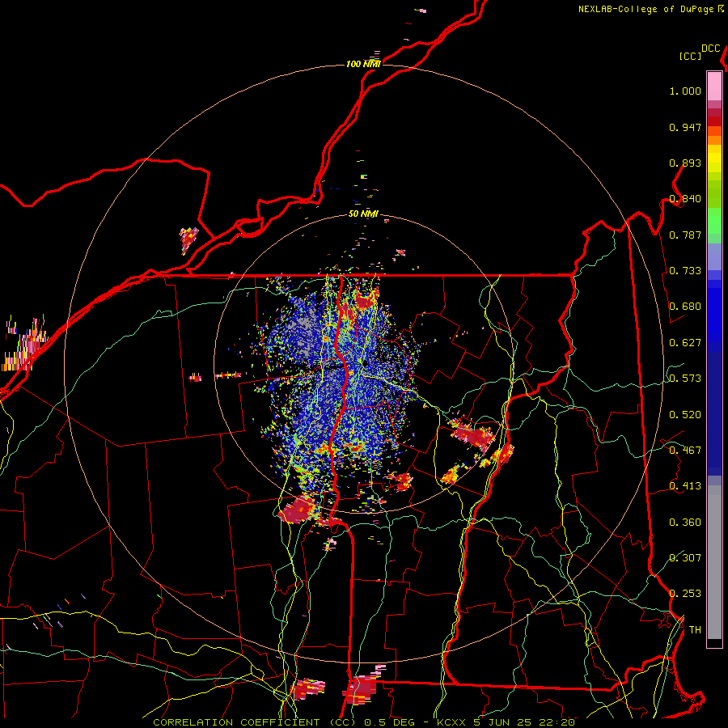The height and width of the screenshot is (728, 728).
Task: Click the 0.840 color scale value
Action: coord(685,199)
